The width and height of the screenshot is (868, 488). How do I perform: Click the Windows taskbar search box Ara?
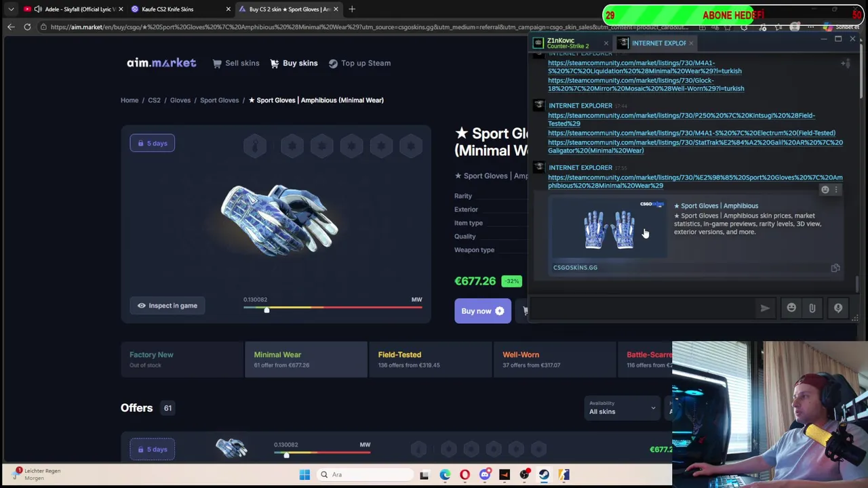363,474
